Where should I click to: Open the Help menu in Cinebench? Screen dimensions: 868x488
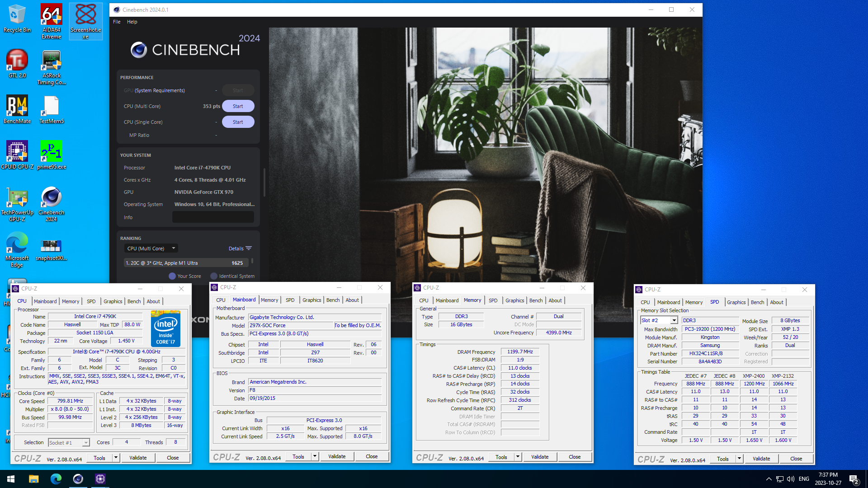(x=132, y=22)
